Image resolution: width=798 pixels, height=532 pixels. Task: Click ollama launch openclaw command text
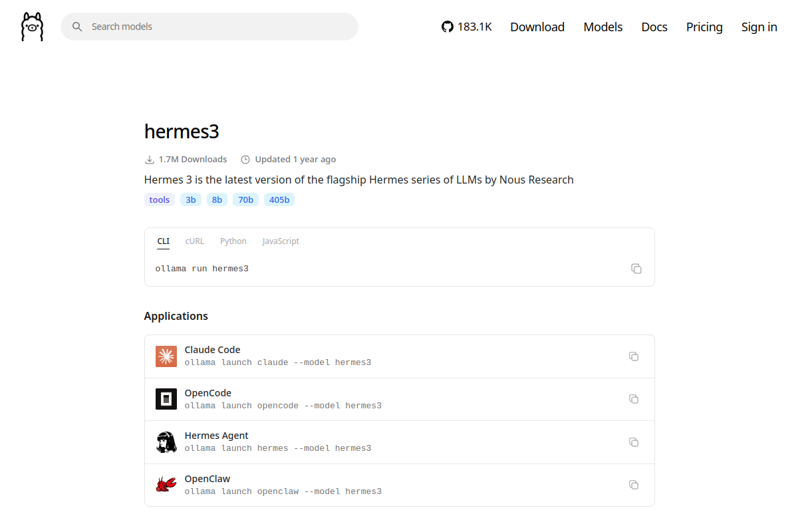click(283, 491)
